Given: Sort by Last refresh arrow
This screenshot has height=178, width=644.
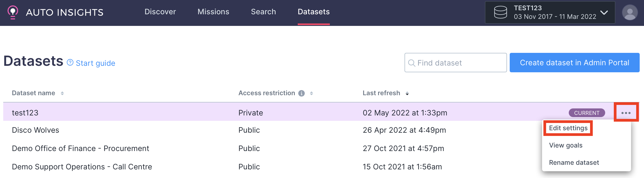Looking at the screenshot, I should point(407,93).
